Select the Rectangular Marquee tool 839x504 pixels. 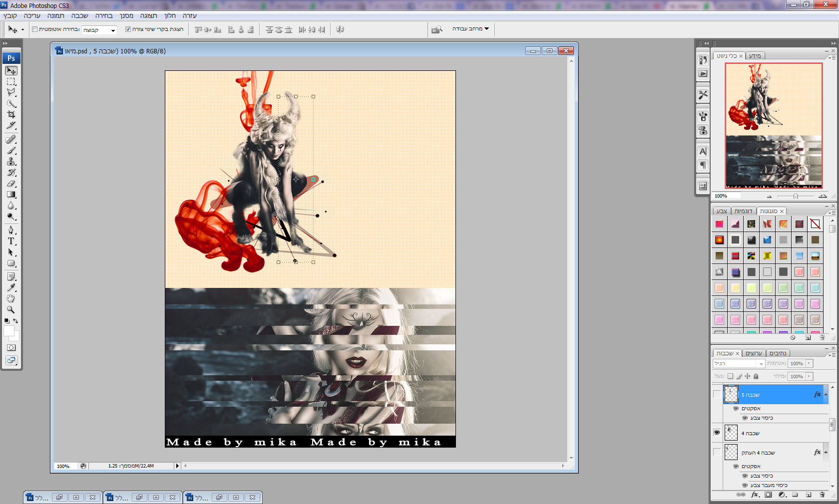coord(11,81)
